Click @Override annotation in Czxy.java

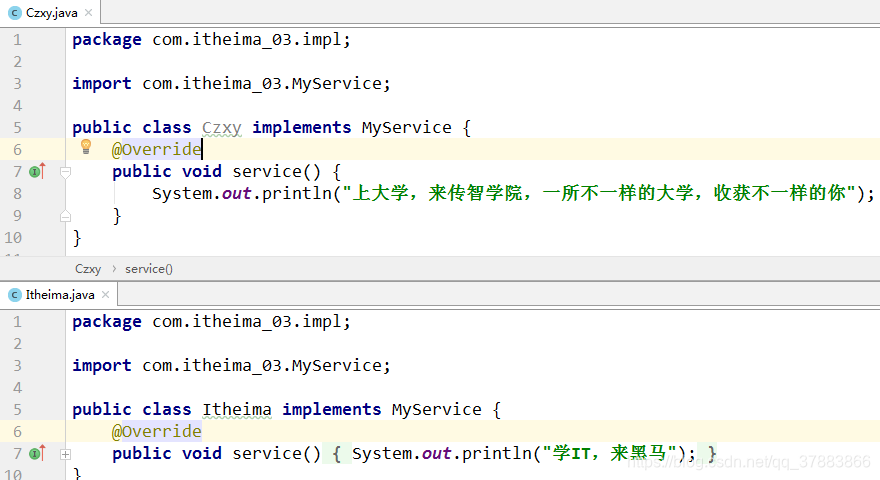pos(157,149)
